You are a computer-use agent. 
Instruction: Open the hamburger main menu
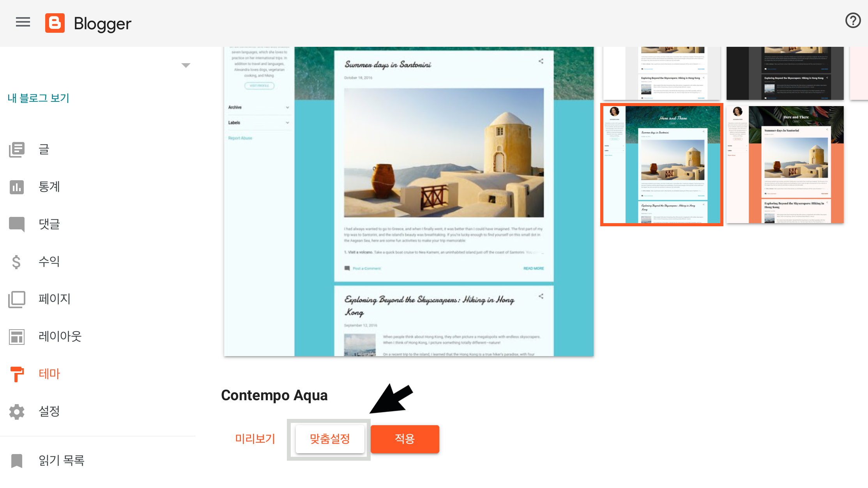point(23,22)
